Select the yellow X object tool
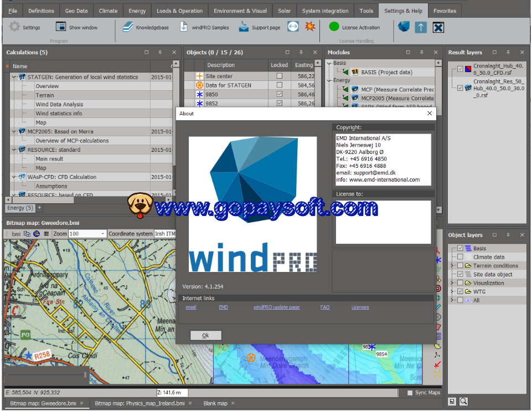 [x=438, y=374]
